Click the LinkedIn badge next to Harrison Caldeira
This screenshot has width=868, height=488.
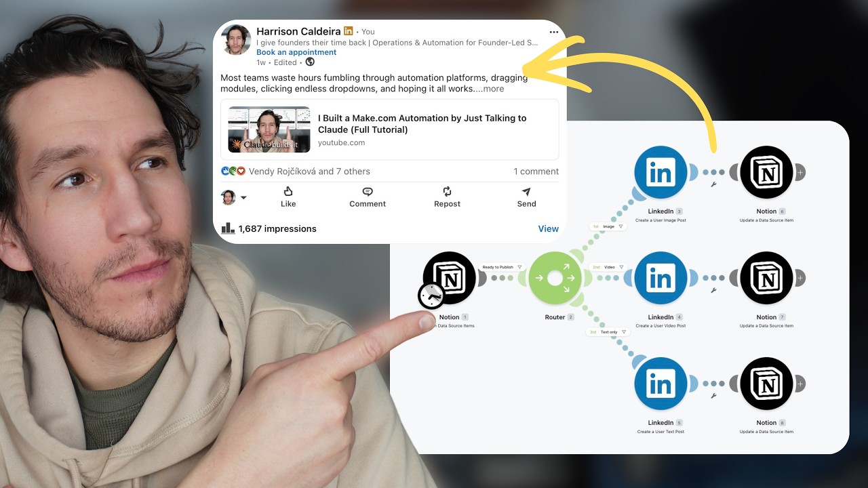[x=349, y=31]
